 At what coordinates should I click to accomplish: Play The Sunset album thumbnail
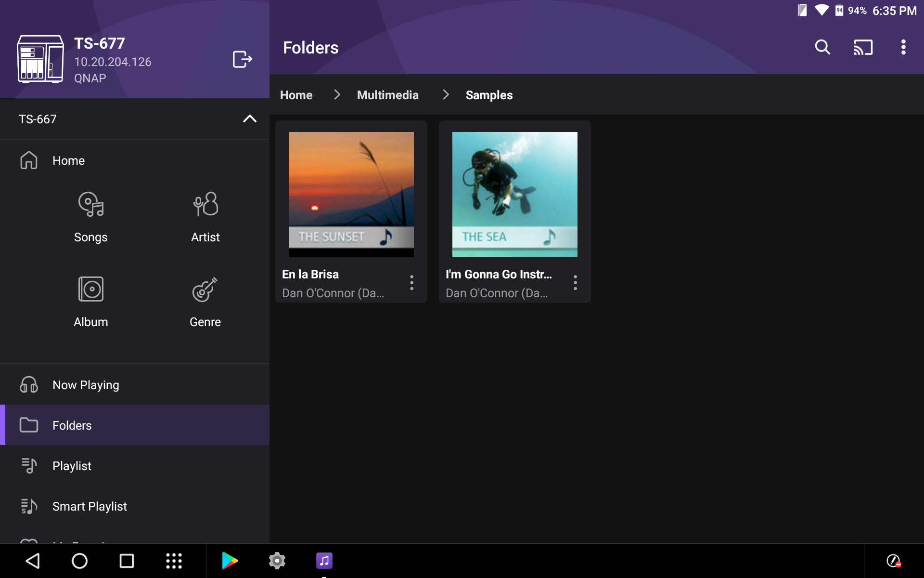351,195
